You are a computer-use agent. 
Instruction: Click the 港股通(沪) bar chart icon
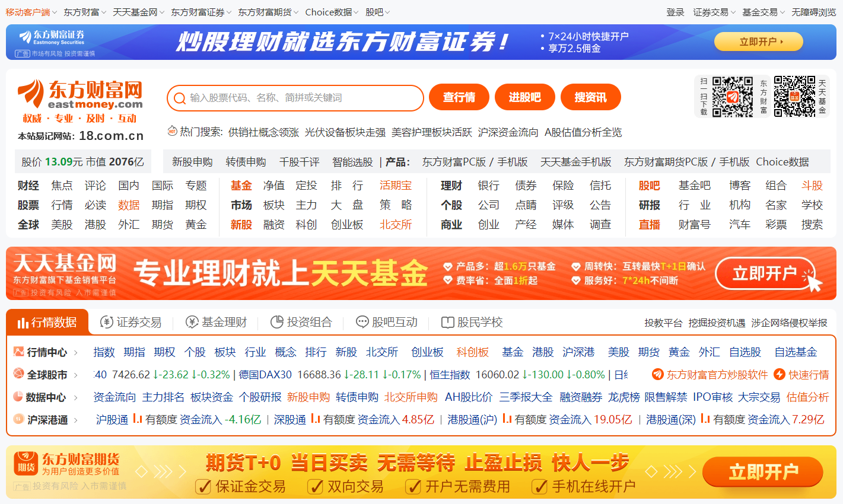pos(507,419)
